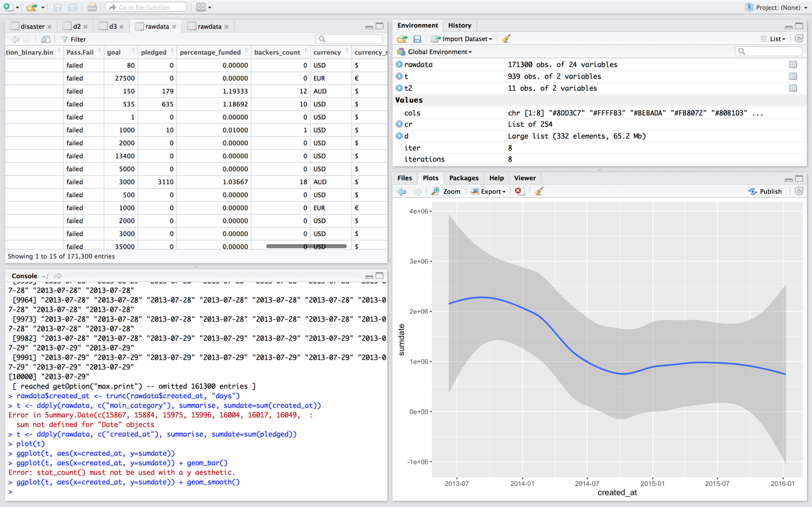Image resolution: width=812 pixels, height=507 pixels.
Task: Open the plot Zoom window
Action: point(446,191)
